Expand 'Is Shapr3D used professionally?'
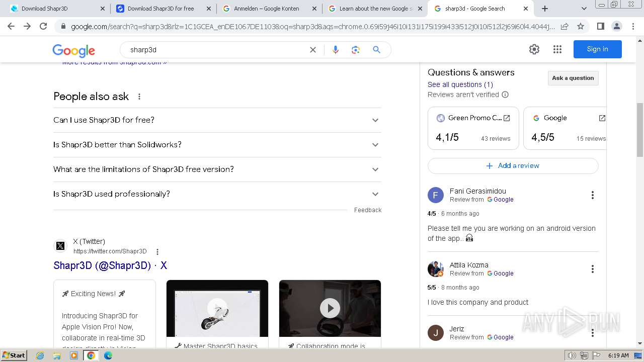 (217, 194)
